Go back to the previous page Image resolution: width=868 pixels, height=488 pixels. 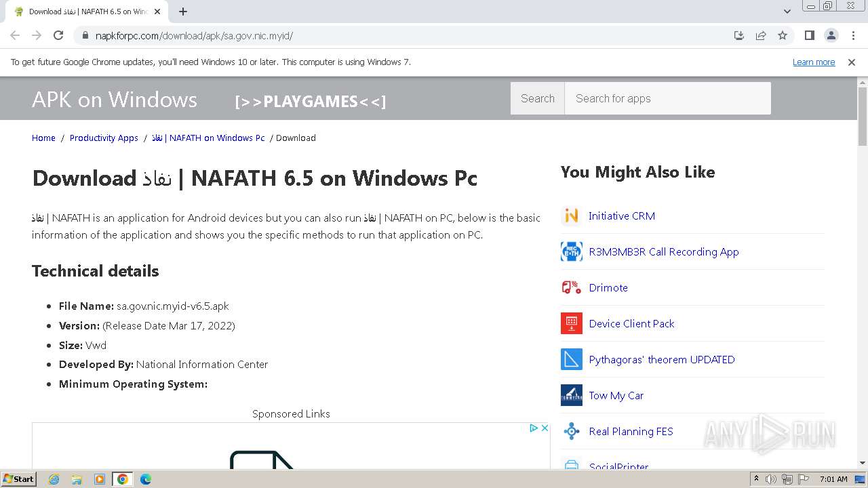[x=15, y=35]
